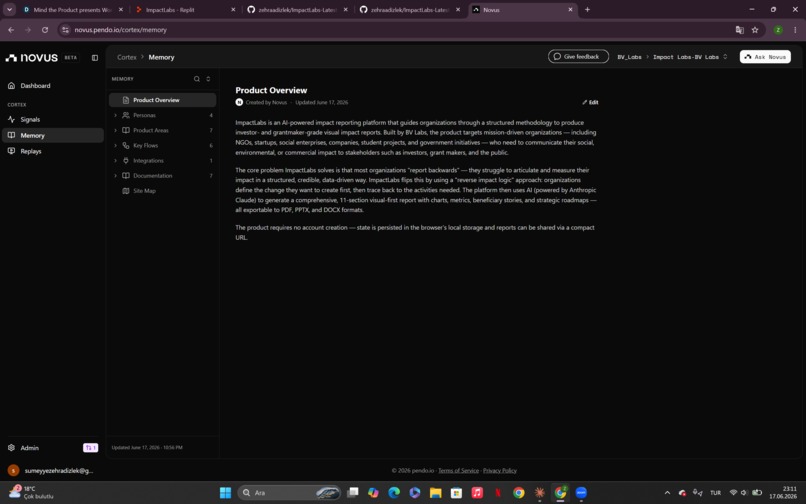Click BV_Labs in the workspace breadcrumb
Viewport: 806px width, 504px height.
629,57
